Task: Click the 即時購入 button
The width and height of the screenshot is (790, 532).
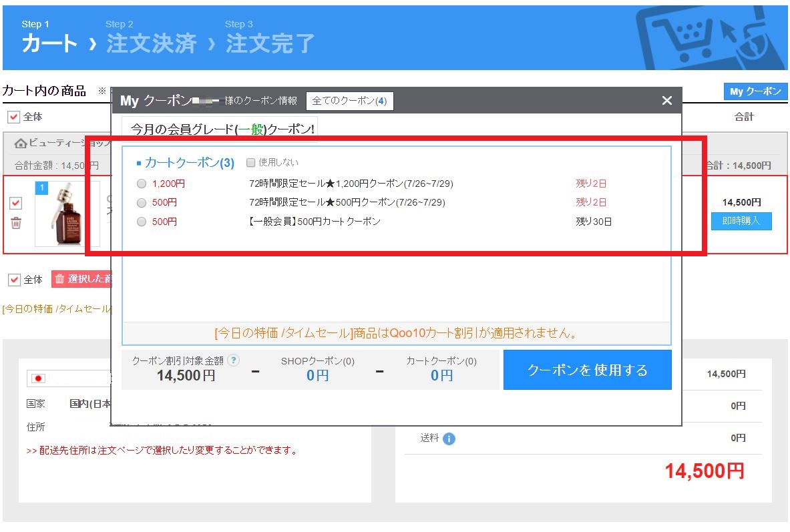Action: click(741, 221)
